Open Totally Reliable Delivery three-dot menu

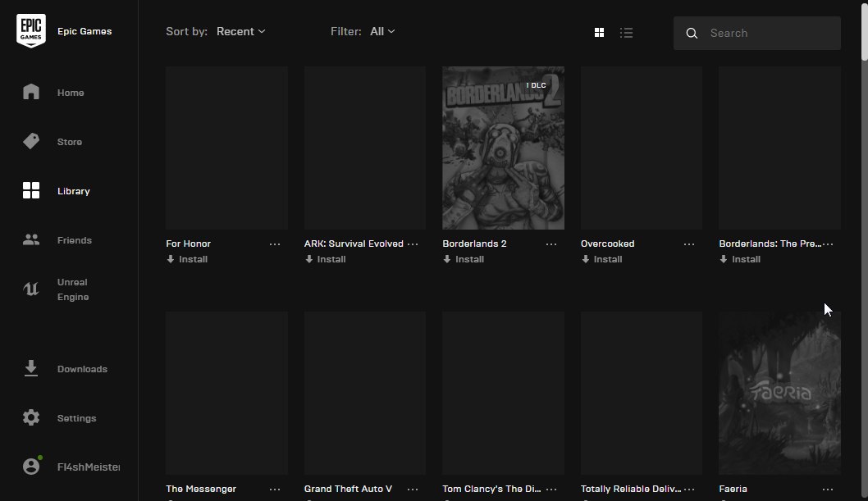point(688,489)
